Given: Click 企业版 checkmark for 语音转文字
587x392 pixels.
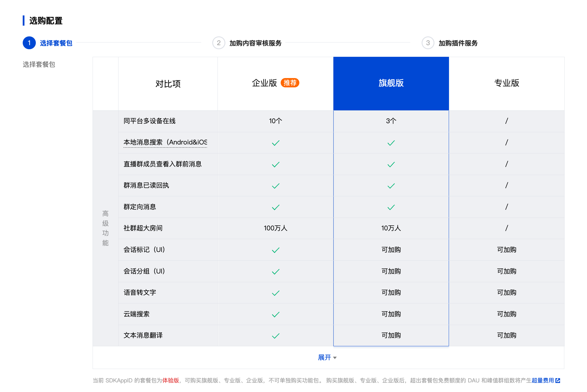Looking at the screenshot, I should 275,293.
